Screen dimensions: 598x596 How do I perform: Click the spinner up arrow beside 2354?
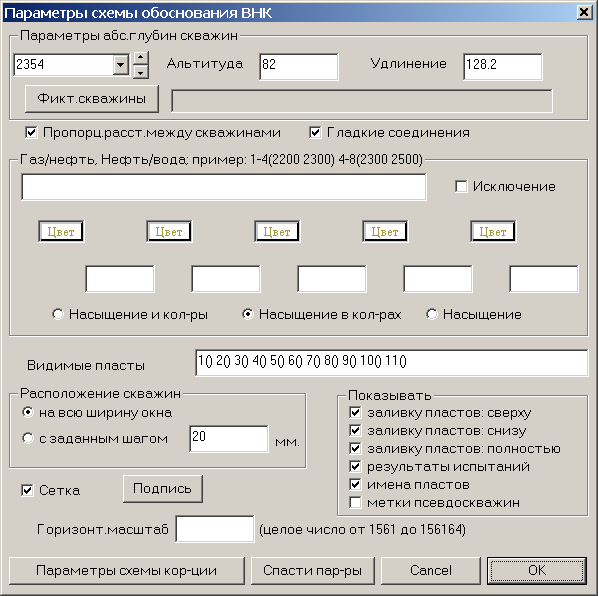tap(141, 58)
